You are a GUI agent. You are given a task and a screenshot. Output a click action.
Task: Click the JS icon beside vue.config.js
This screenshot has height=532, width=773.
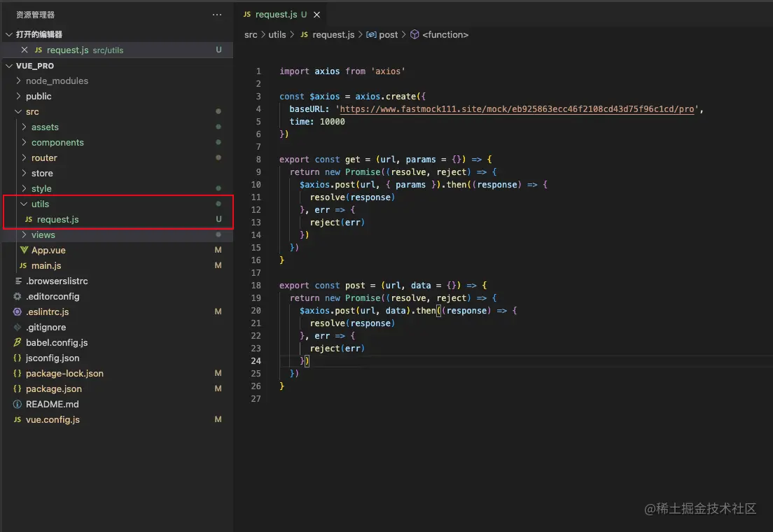18,419
